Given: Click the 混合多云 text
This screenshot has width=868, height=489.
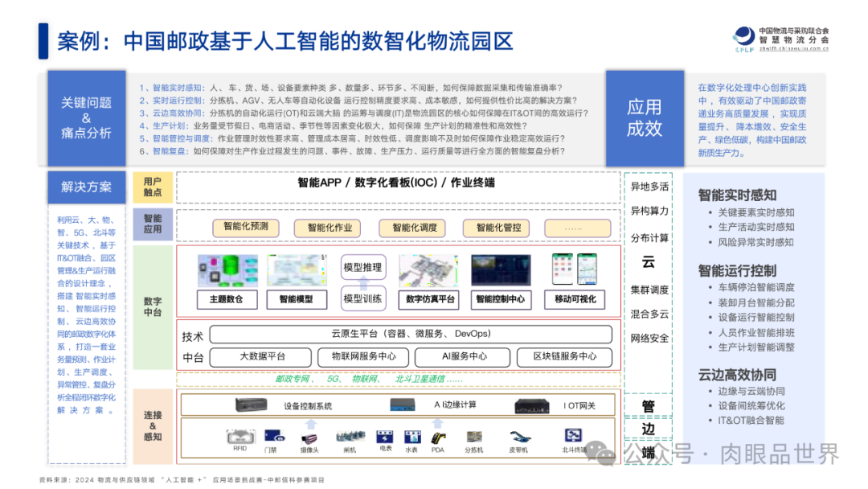Looking at the screenshot, I should [649, 314].
